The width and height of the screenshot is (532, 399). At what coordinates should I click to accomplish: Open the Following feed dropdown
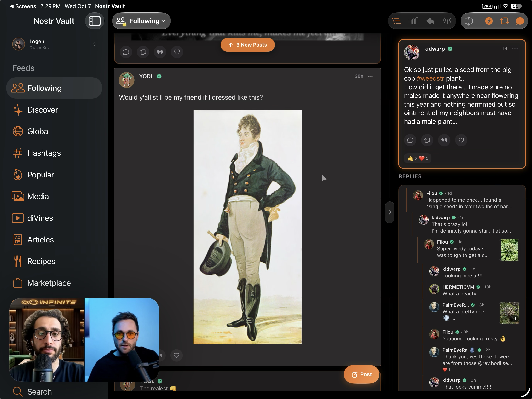pos(141,21)
